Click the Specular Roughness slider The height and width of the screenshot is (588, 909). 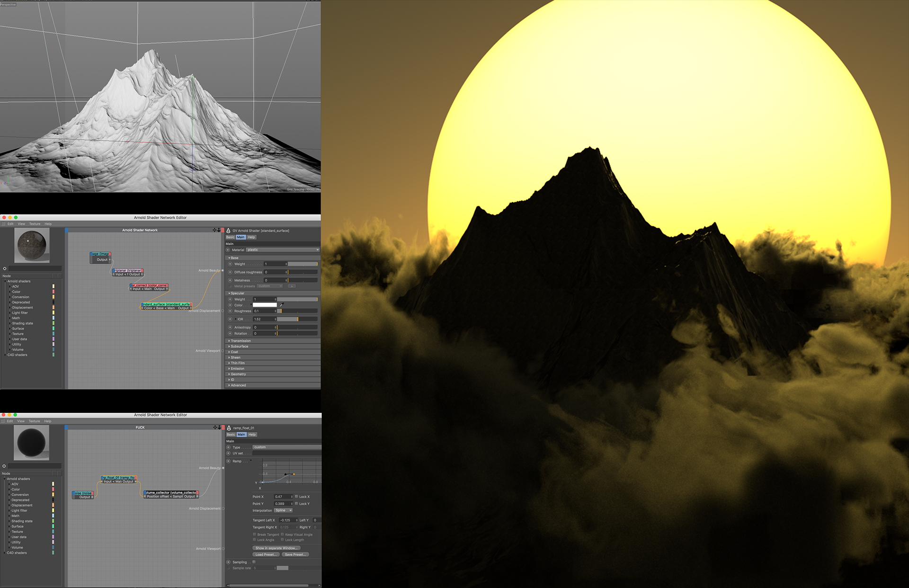[297, 311]
